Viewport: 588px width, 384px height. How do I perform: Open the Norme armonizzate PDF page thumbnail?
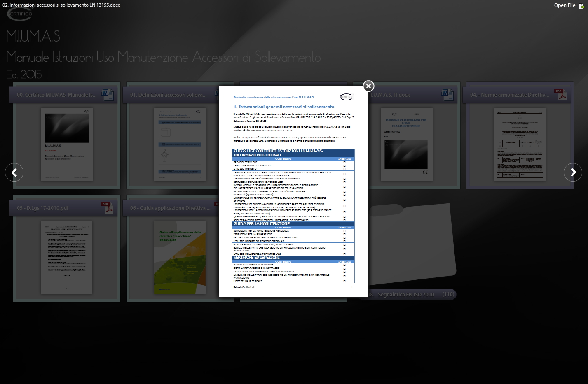coord(520,144)
